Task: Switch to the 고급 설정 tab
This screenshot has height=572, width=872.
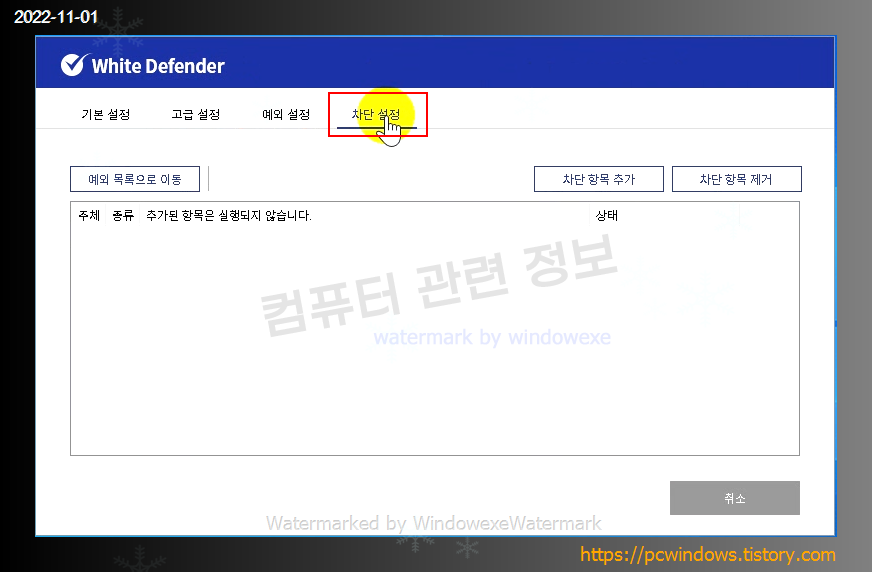Action: point(196,115)
